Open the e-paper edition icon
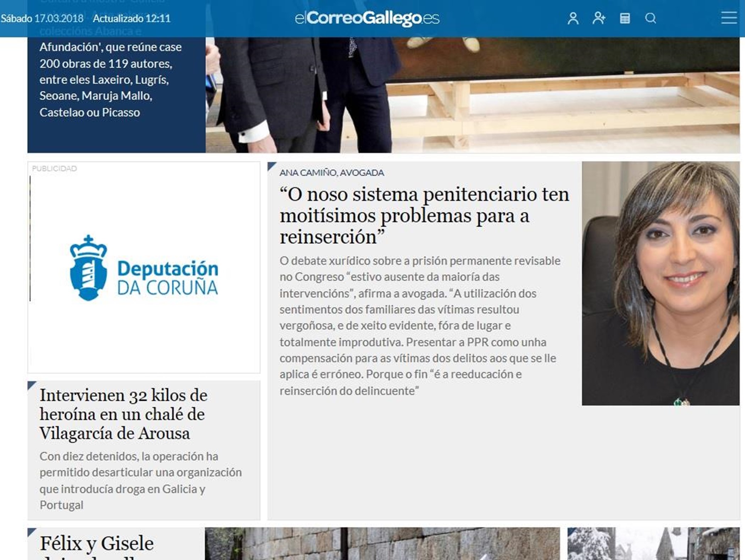The width and height of the screenshot is (745, 560). tap(624, 18)
